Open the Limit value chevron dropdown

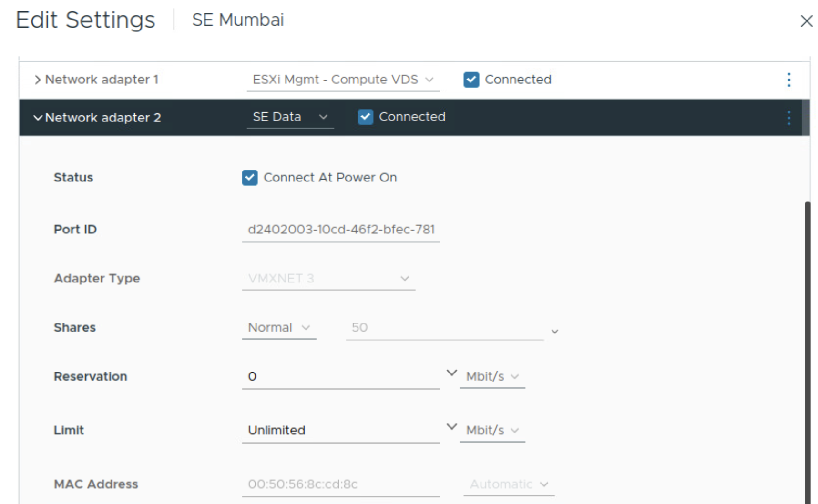[451, 427]
